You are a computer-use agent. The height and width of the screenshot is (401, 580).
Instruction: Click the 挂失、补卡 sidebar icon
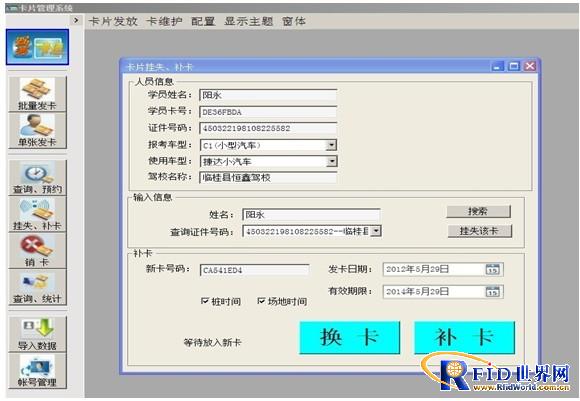(x=37, y=214)
